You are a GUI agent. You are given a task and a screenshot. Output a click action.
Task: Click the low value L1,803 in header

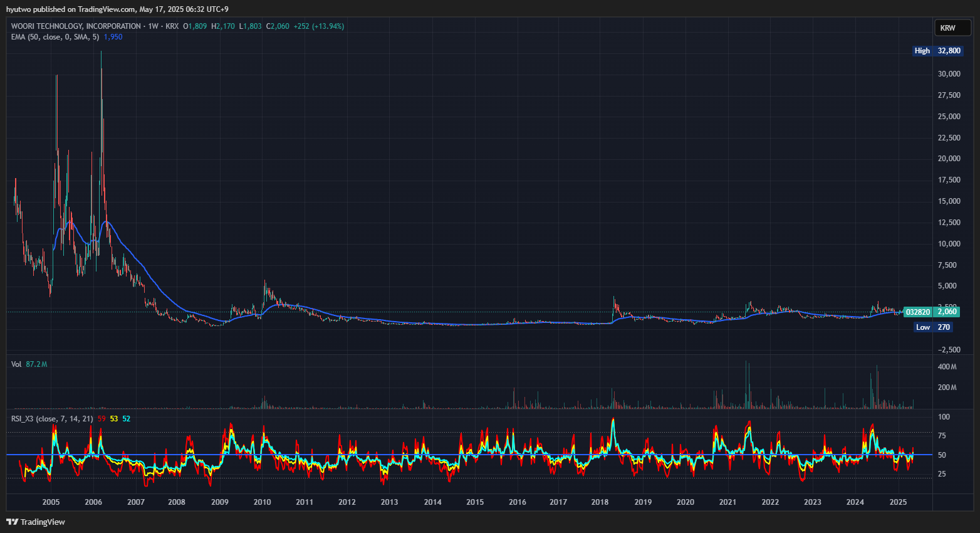click(251, 26)
